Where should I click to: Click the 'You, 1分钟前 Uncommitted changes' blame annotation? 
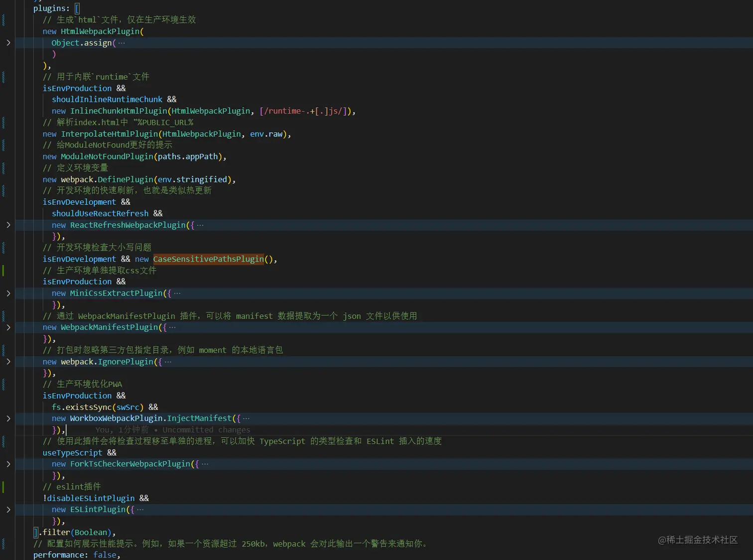[173, 430]
